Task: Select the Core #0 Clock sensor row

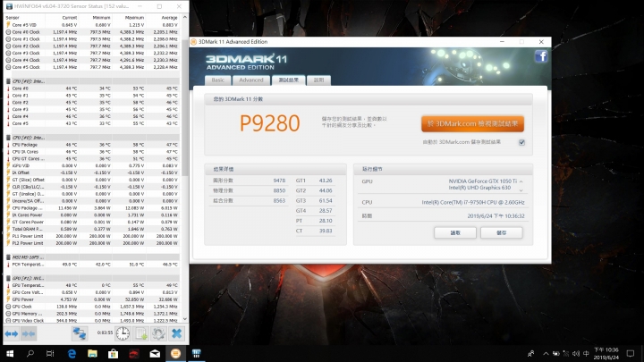Action: 92,32
